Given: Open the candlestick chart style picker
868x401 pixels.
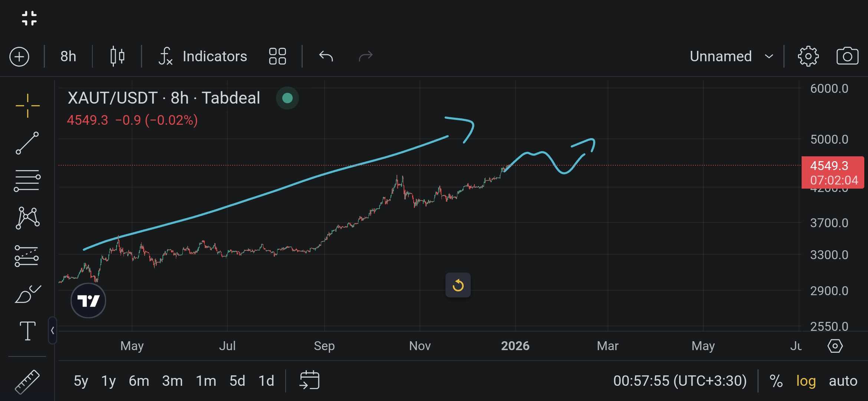Looking at the screenshot, I should point(117,56).
